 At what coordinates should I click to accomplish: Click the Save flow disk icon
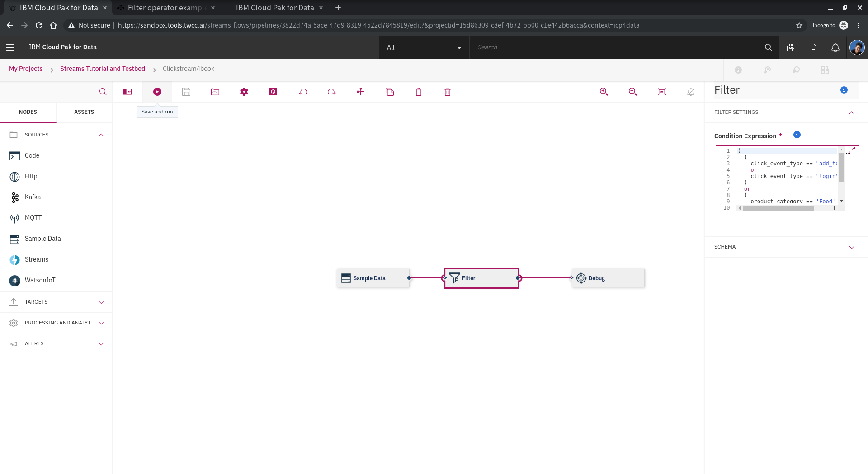pyautogui.click(x=186, y=92)
